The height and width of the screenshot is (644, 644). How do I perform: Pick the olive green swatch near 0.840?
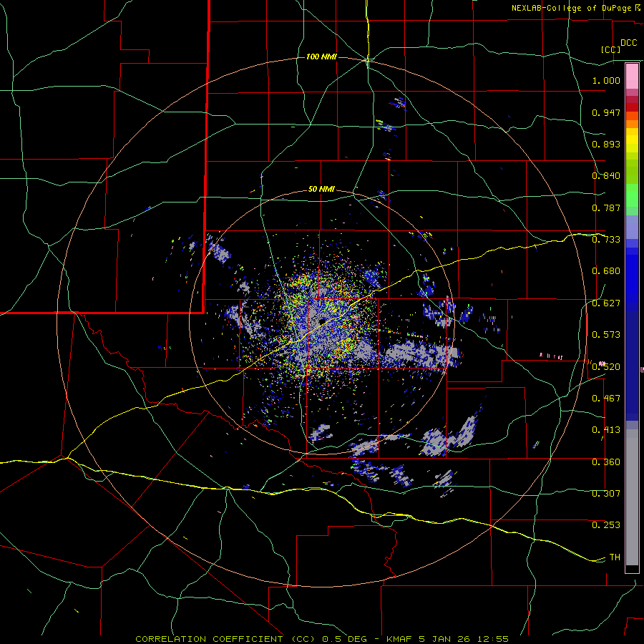click(x=632, y=171)
